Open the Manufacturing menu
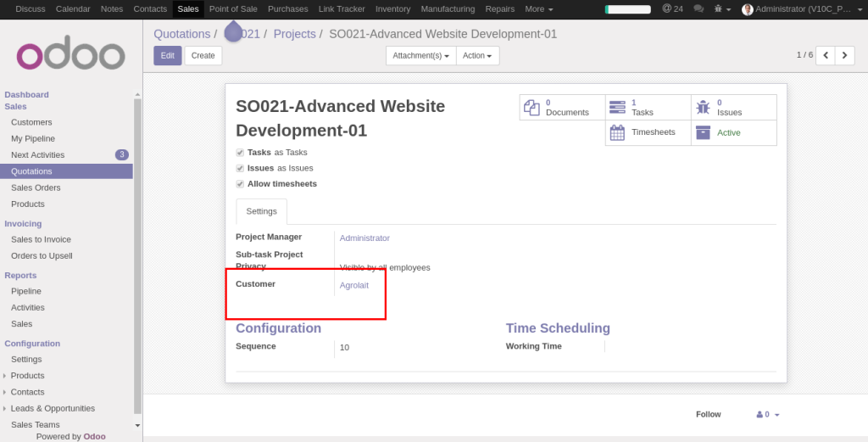 [x=448, y=8]
